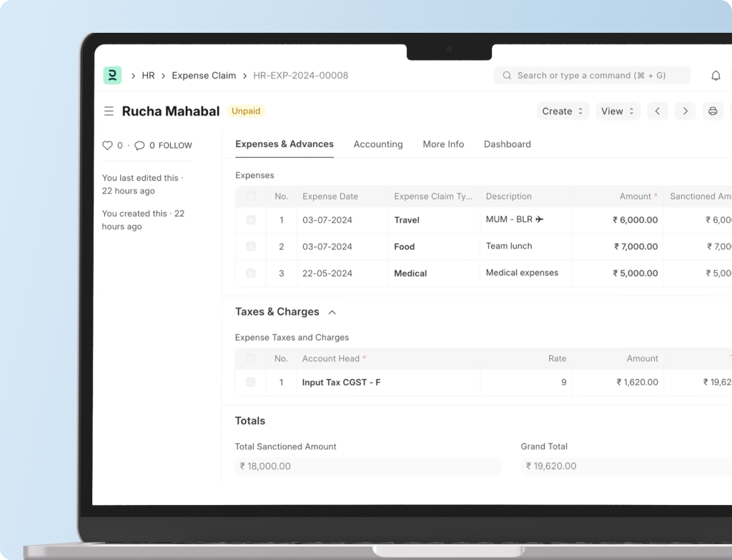The width and height of the screenshot is (732, 560).
Task: Open the Create dropdown
Action: pyautogui.click(x=563, y=111)
